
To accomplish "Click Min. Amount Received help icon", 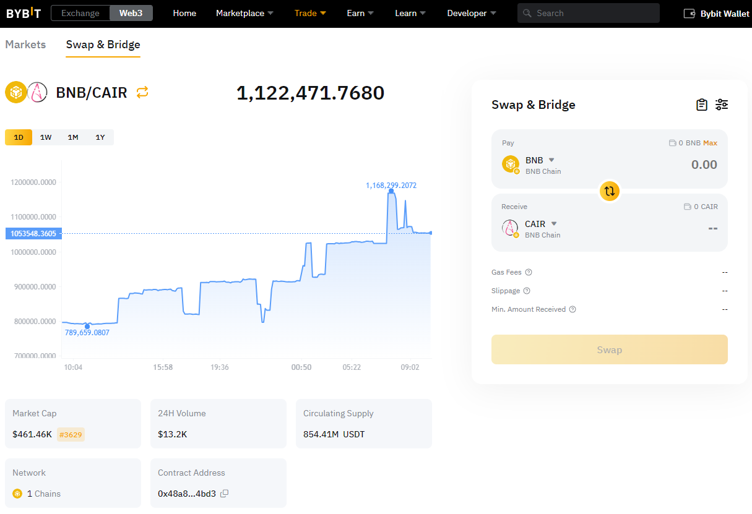I will point(572,309).
